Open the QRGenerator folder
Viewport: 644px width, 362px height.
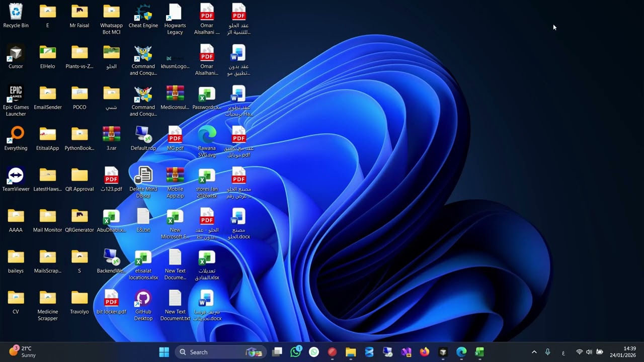pyautogui.click(x=79, y=221)
